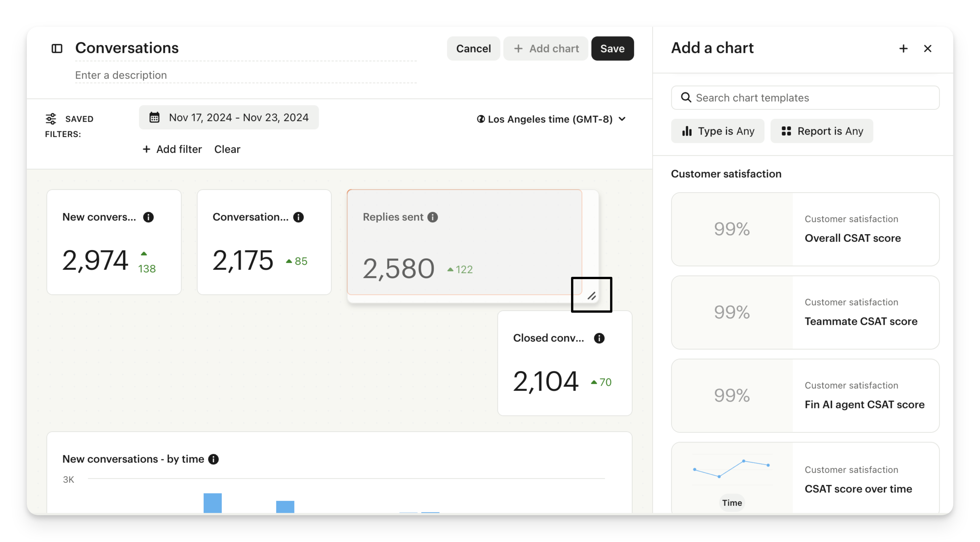980x542 pixels.
Task: Clear all applied filters
Action: 227,149
